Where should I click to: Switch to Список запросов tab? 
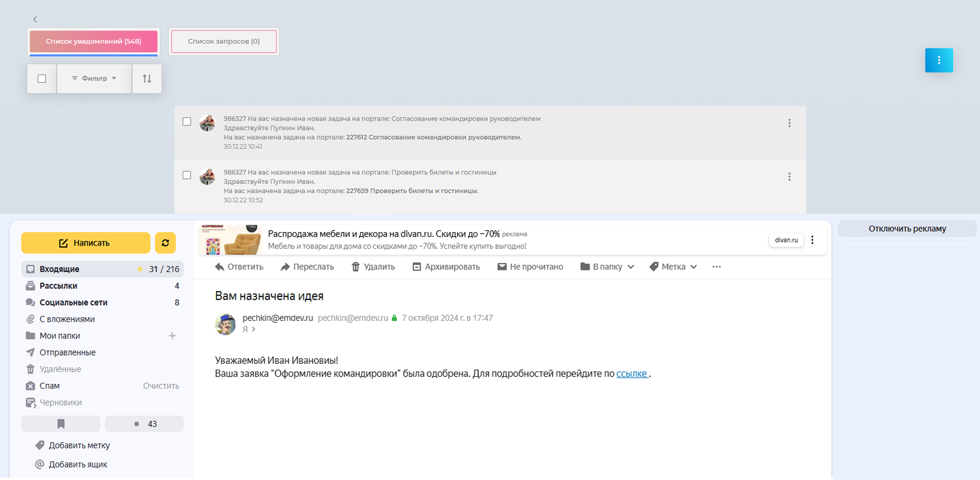(224, 41)
